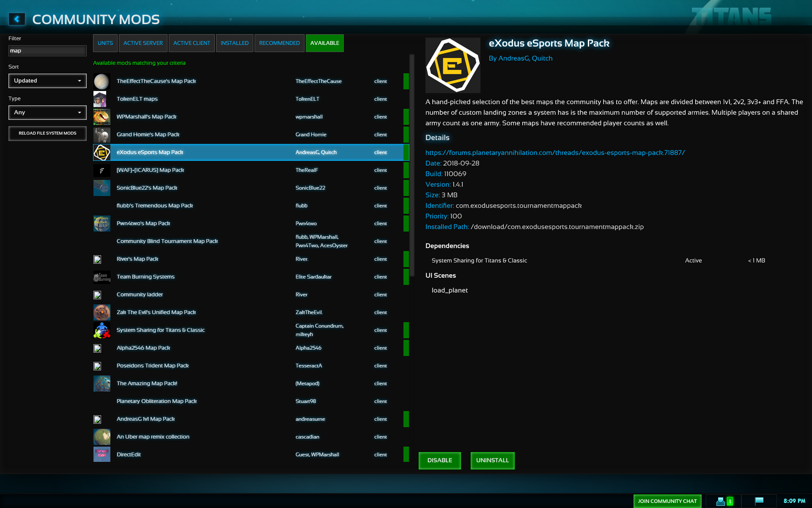Select the INSTALLED filter tab
This screenshot has width=812, height=508.
234,43
